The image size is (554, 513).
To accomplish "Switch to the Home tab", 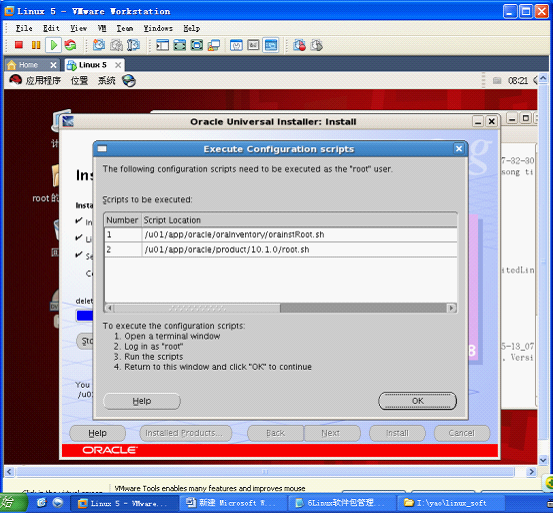I will pyautogui.click(x=28, y=65).
